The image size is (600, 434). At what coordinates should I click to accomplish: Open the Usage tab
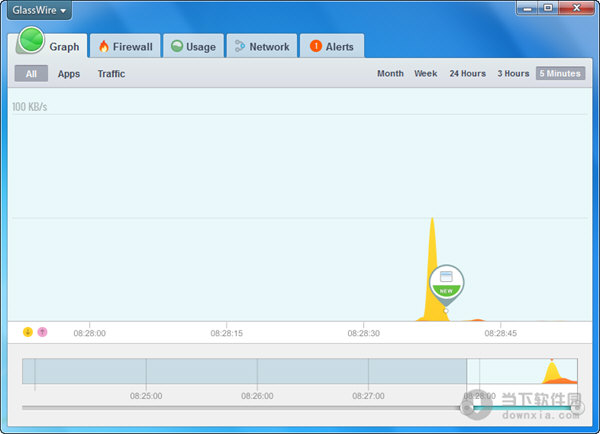tap(193, 46)
